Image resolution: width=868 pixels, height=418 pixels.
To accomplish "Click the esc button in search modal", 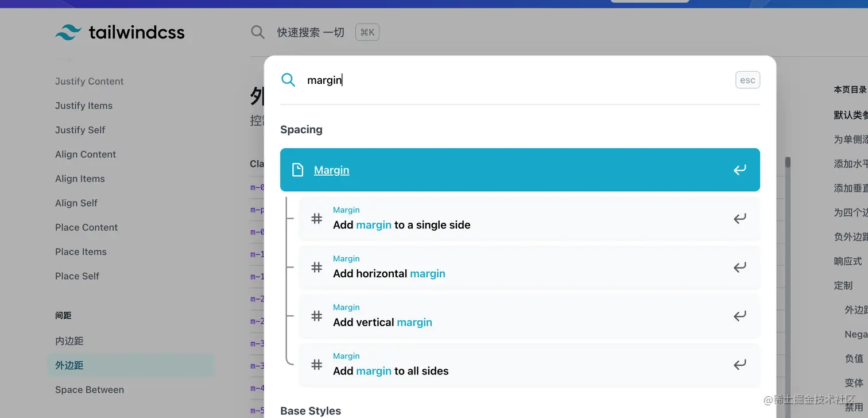I will 747,80.
